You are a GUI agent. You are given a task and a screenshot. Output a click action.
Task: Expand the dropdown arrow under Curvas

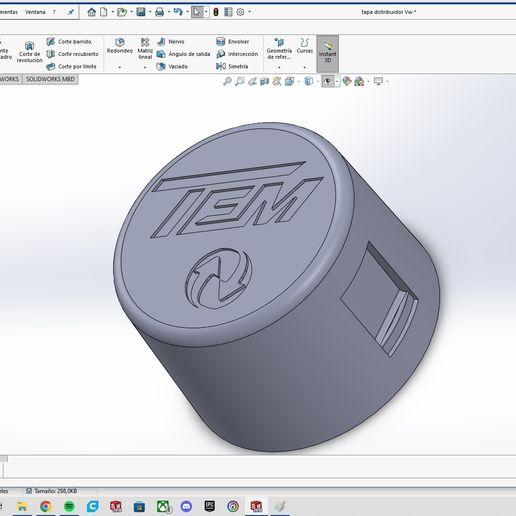[305, 67]
